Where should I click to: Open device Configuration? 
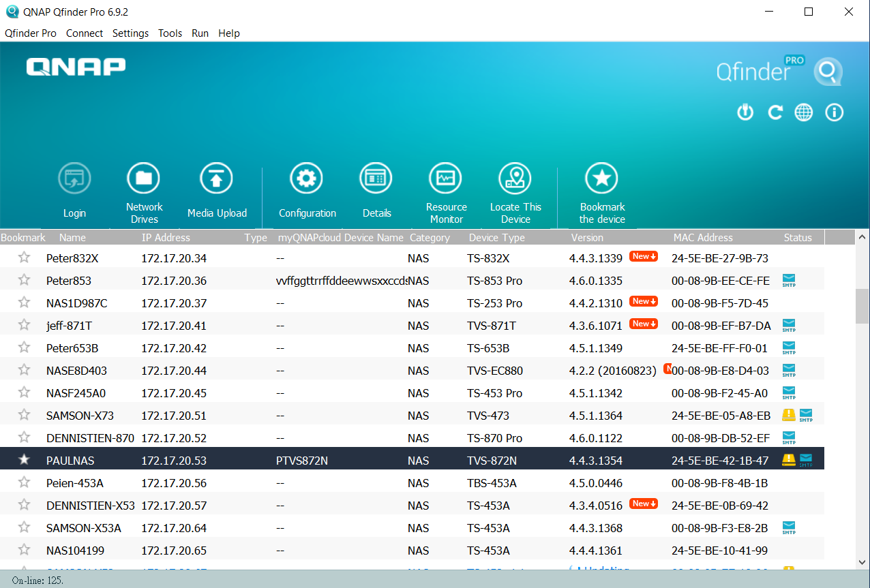tap(307, 191)
